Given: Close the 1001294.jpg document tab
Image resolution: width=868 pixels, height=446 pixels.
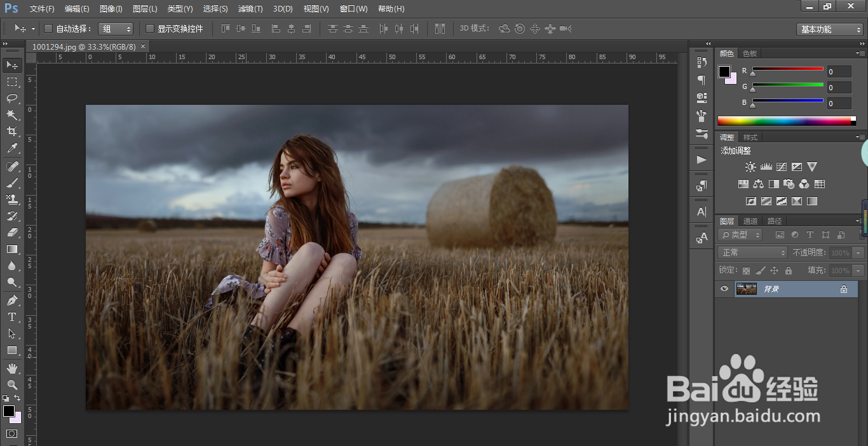Looking at the screenshot, I should pyautogui.click(x=143, y=46).
